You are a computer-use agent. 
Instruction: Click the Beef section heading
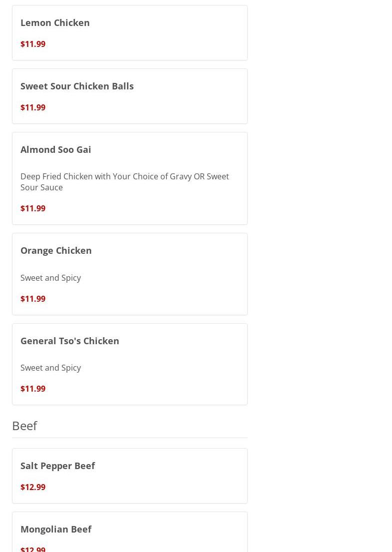[24, 426]
